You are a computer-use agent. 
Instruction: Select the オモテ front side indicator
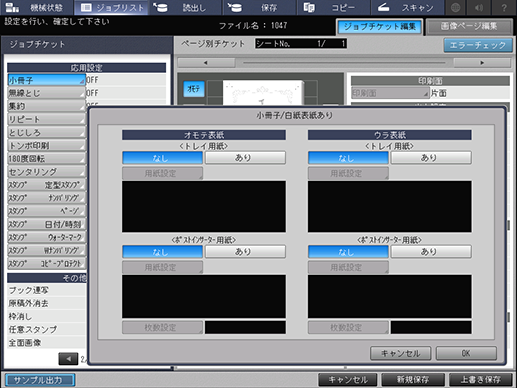tap(194, 89)
